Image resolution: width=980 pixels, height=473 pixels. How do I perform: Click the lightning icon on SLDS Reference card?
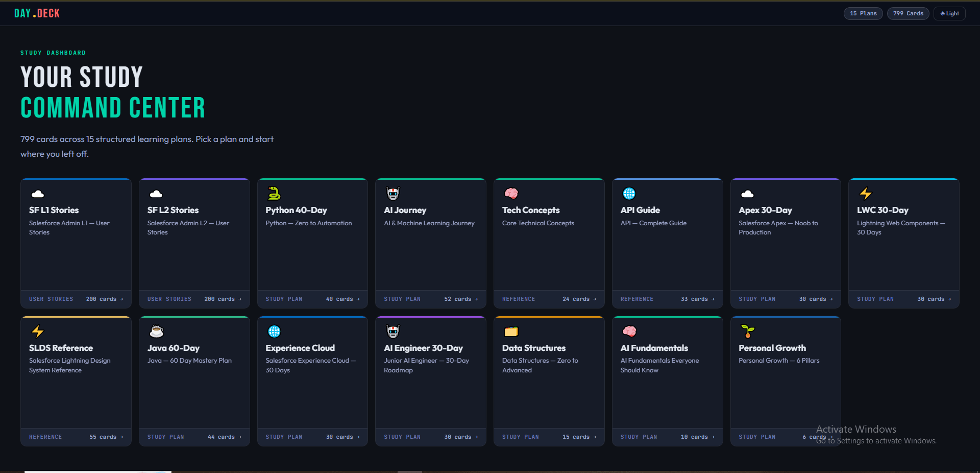tap(38, 332)
